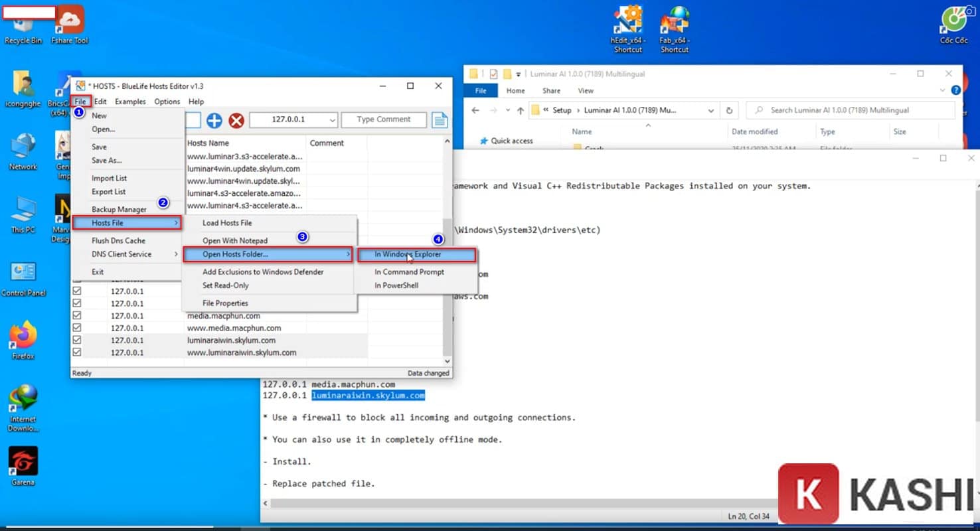Delete selected entry using the red X icon
The height and width of the screenshot is (531, 980).
click(237, 119)
